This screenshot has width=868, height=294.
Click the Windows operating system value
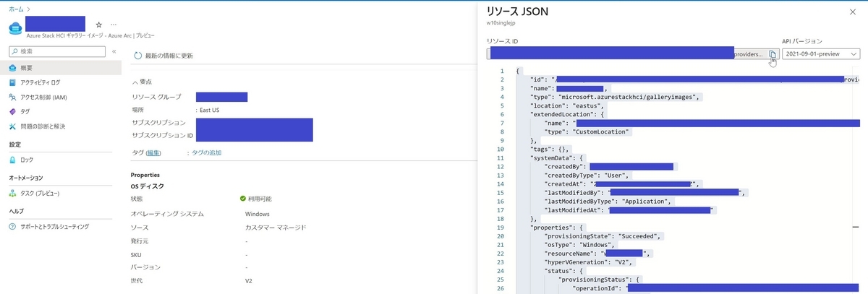pos(258,214)
